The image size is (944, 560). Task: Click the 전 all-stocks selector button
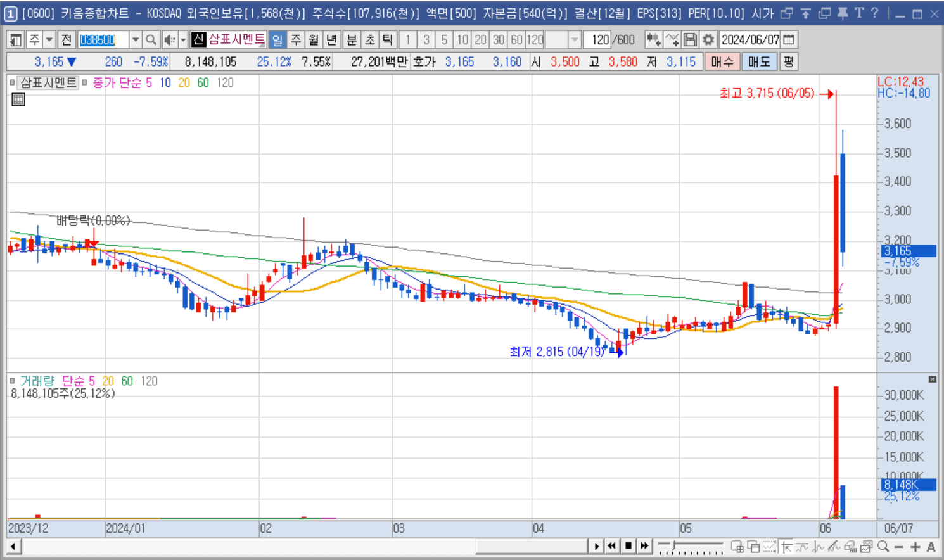[x=66, y=40]
